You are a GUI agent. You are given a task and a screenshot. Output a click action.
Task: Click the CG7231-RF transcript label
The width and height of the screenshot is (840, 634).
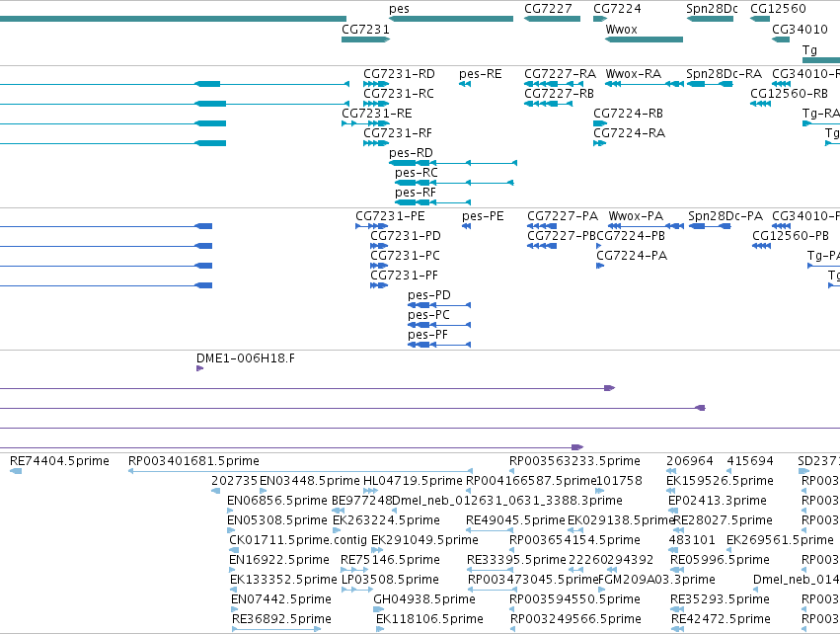pos(398,133)
